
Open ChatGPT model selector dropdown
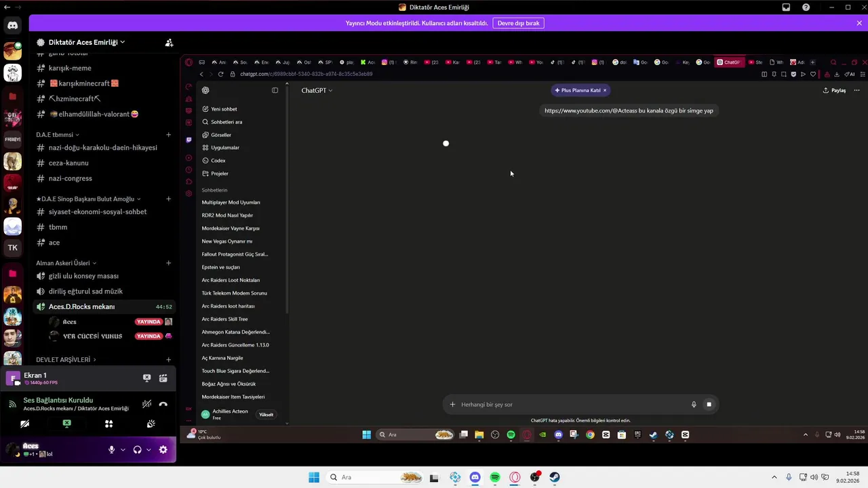(x=317, y=90)
